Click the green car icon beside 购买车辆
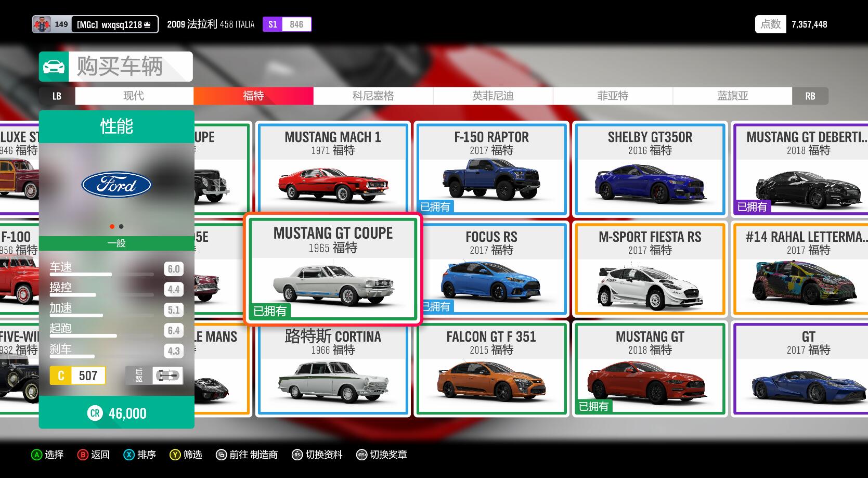Screen dimensions: 868x478 (54, 67)
